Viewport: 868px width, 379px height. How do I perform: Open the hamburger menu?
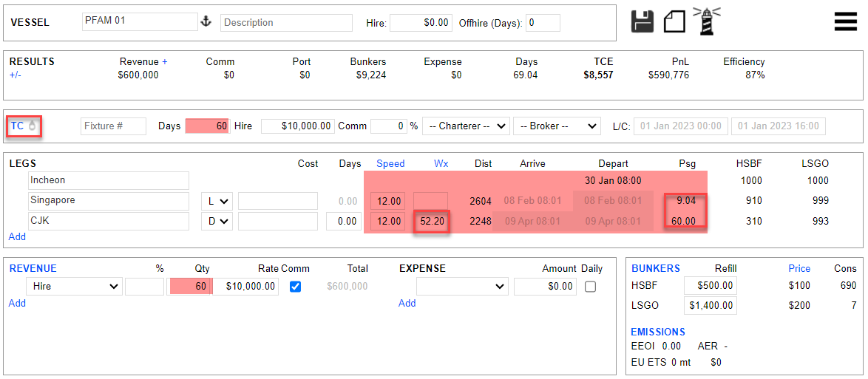(845, 21)
